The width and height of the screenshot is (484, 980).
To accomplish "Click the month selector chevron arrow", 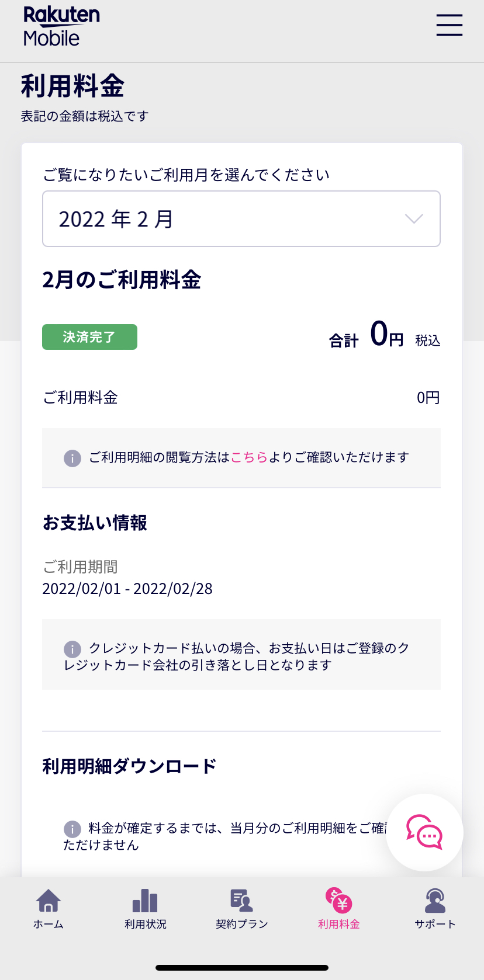I will pyautogui.click(x=414, y=219).
